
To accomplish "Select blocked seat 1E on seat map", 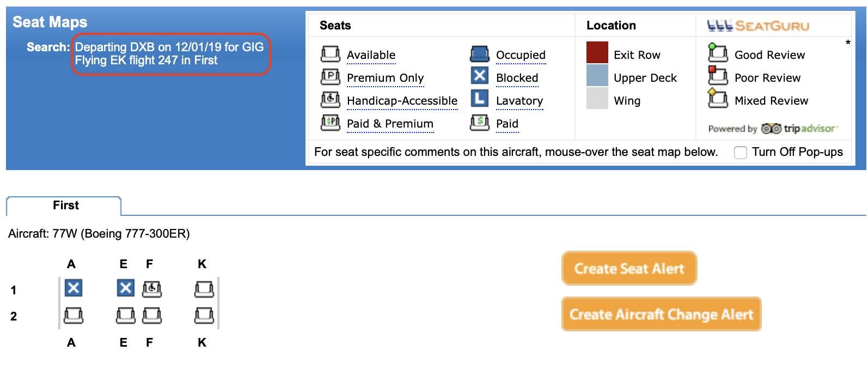I will pos(126,288).
